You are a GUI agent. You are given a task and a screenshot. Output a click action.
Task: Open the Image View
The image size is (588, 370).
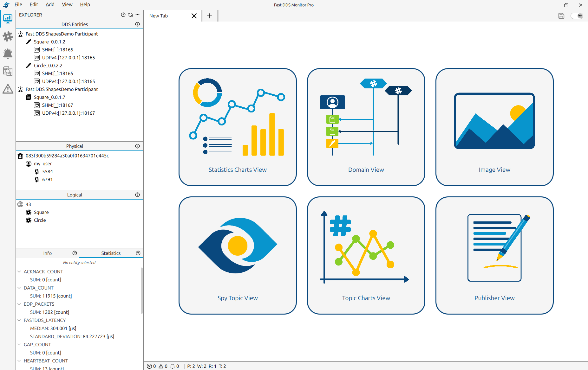(494, 127)
